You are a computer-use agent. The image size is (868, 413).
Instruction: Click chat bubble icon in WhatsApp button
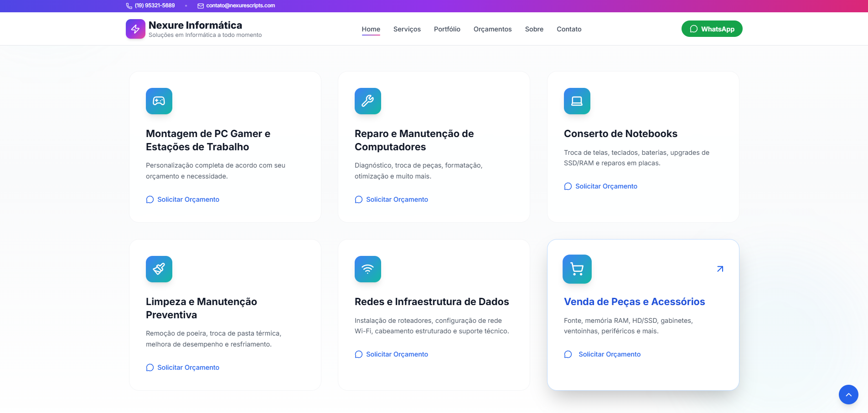(694, 29)
